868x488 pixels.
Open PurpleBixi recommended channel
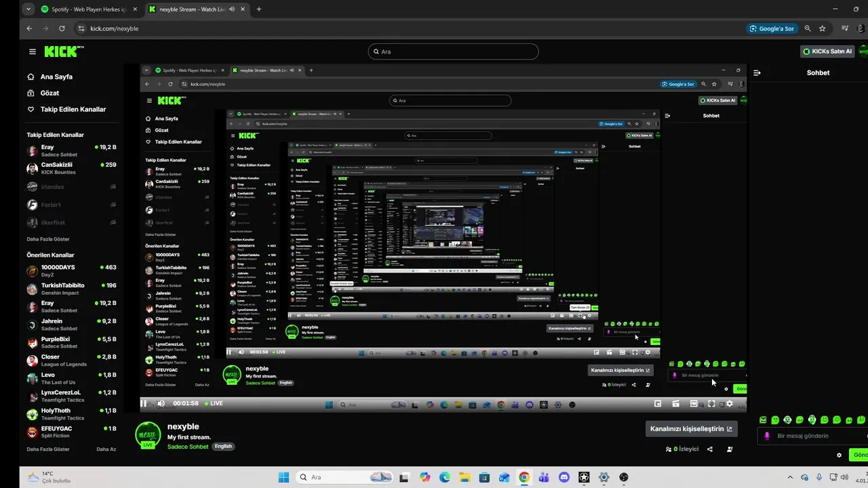[71, 342]
